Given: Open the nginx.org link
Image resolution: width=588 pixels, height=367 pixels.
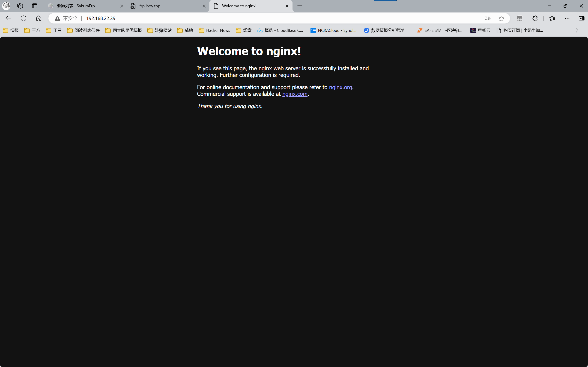Looking at the screenshot, I should 340,87.
